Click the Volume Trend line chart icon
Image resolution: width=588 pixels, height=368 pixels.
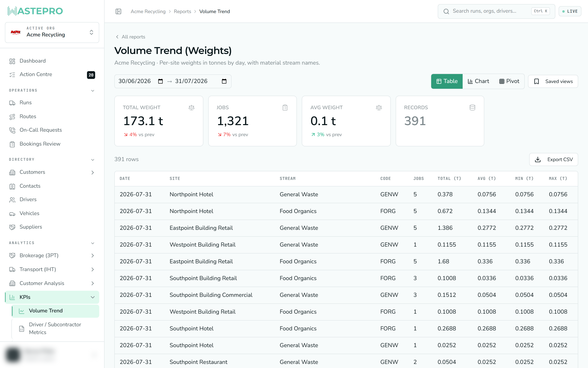point(22,311)
